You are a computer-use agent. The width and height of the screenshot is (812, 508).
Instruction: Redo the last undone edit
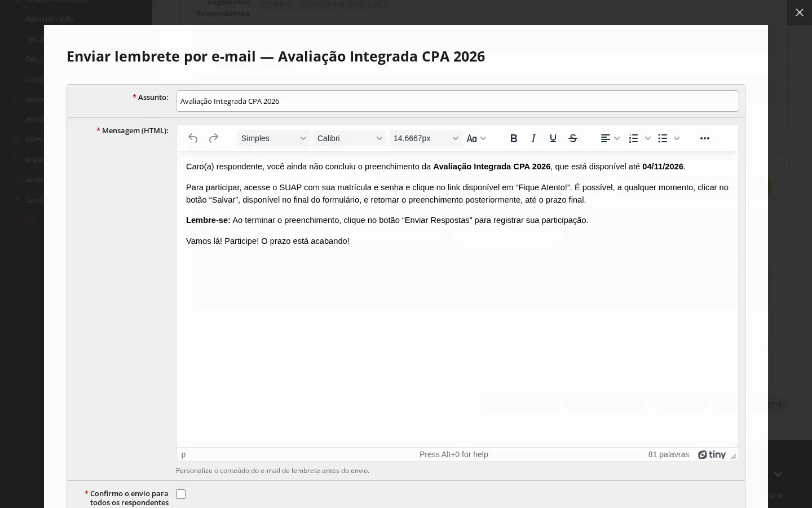click(213, 138)
